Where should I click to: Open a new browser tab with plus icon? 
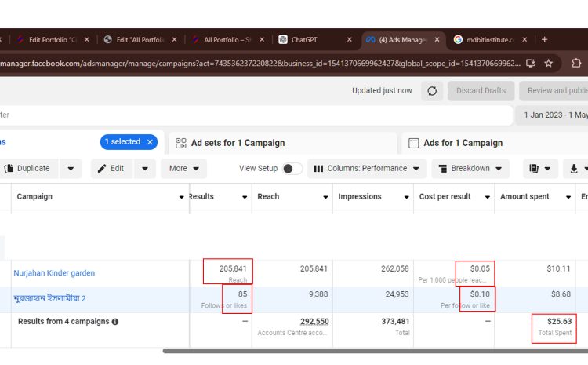click(x=545, y=39)
